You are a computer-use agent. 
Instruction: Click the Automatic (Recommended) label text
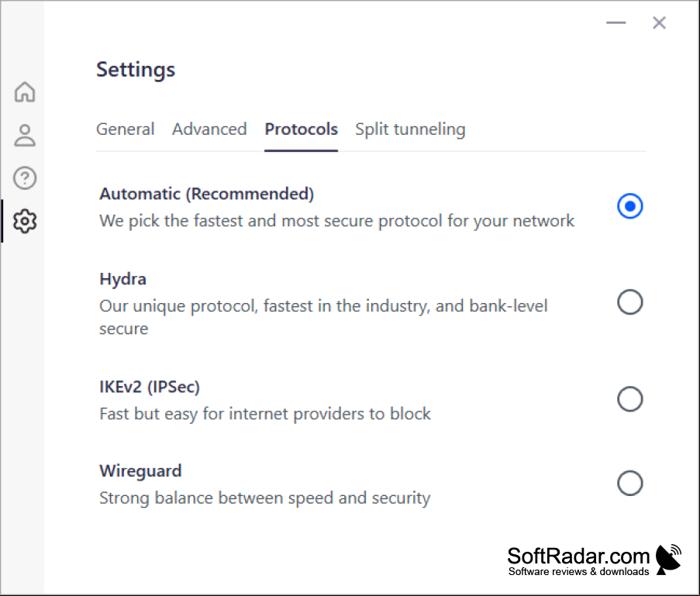(207, 195)
